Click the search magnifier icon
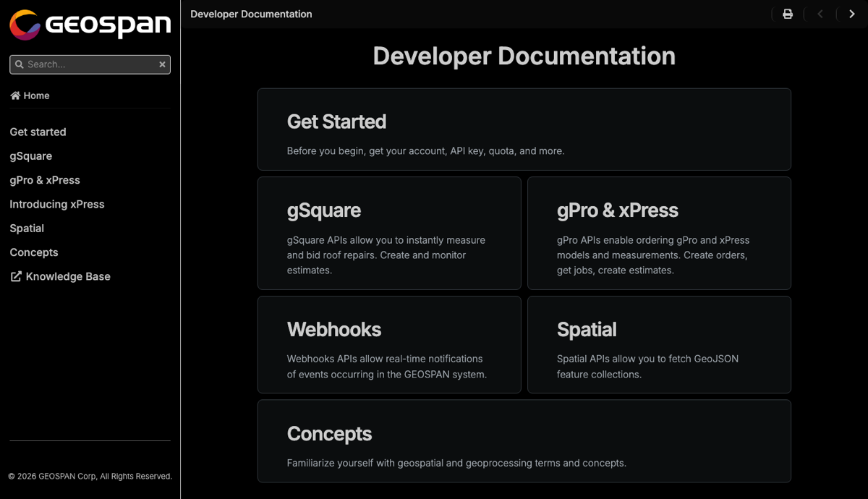Viewport: 868px width, 499px height. click(x=20, y=64)
